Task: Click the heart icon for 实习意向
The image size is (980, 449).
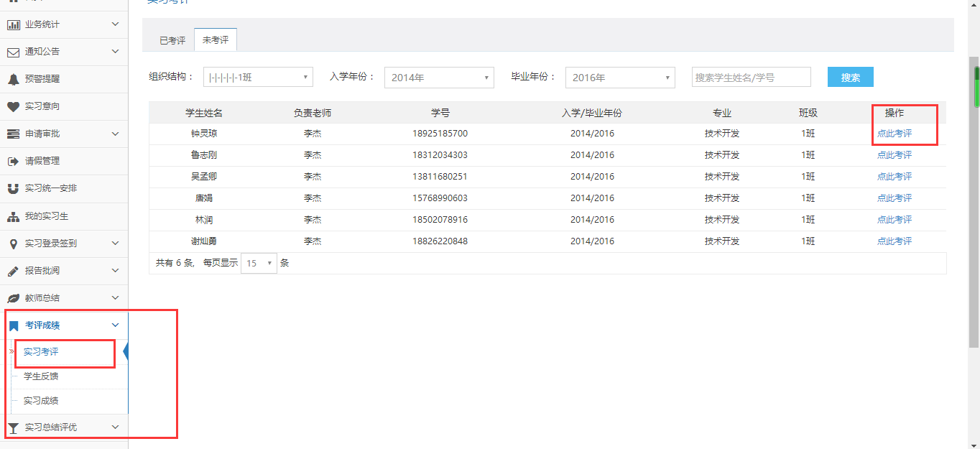Action: point(13,106)
